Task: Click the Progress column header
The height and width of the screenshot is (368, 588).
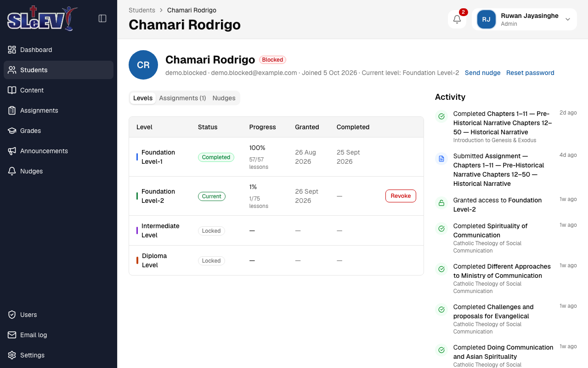Action: click(263, 127)
